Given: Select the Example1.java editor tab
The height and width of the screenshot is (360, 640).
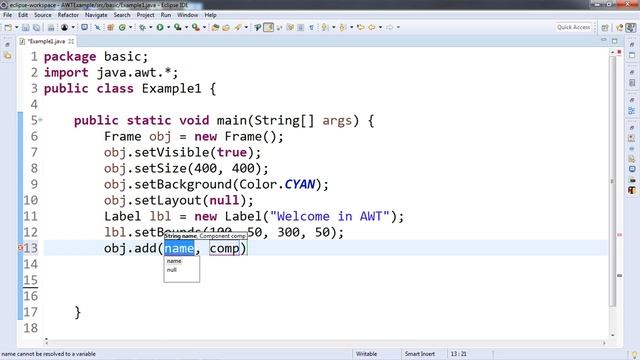Looking at the screenshot, I should [x=46, y=41].
